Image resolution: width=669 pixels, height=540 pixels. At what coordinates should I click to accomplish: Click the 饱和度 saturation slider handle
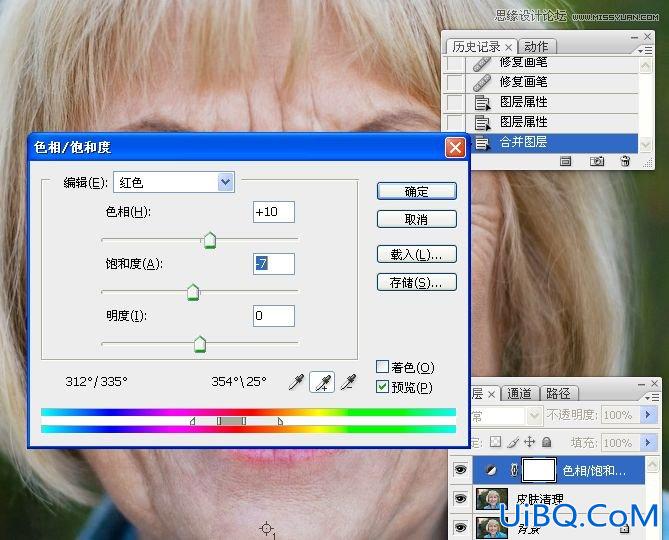click(193, 292)
